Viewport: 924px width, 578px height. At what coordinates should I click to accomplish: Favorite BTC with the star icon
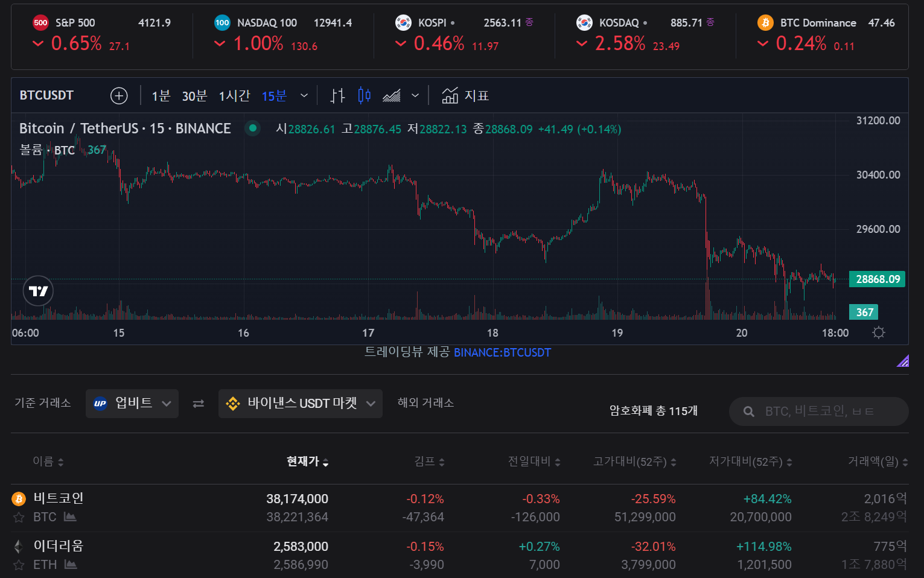pyautogui.click(x=19, y=517)
